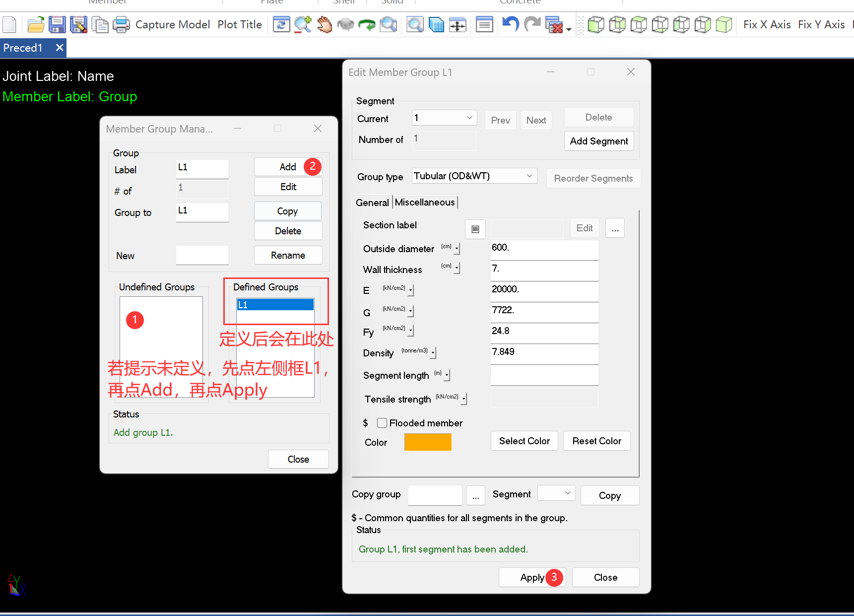Click the Wall thickness input field
This screenshot has width=854, height=616.
(x=544, y=270)
